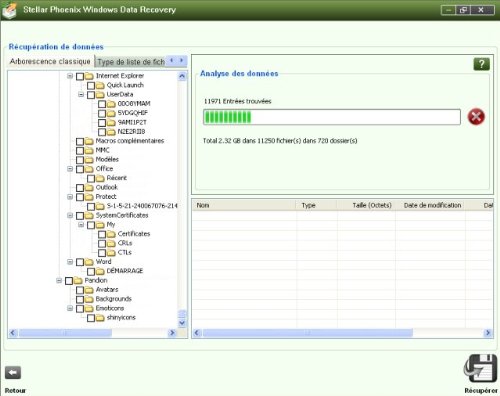This screenshot has width=500, height=396.
Task: Click the Récupérer label
Action: pyautogui.click(x=481, y=390)
